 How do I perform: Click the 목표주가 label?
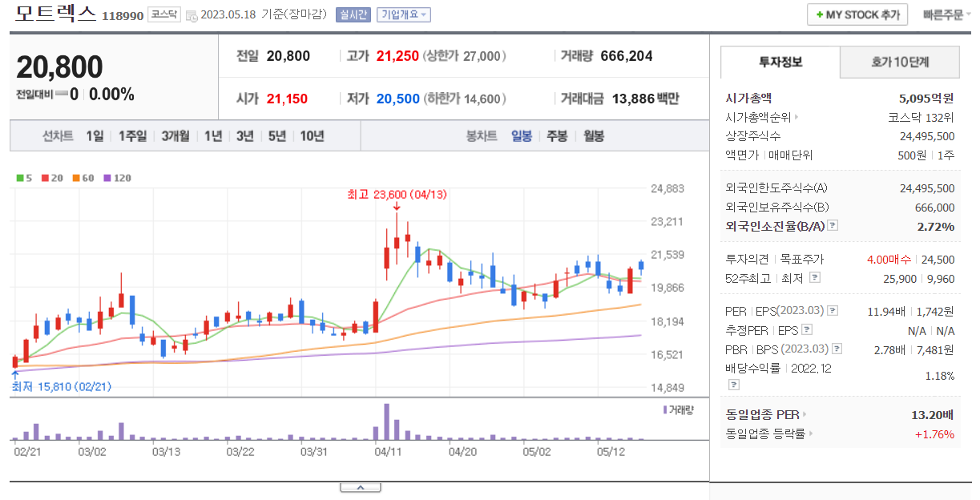click(x=802, y=260)
